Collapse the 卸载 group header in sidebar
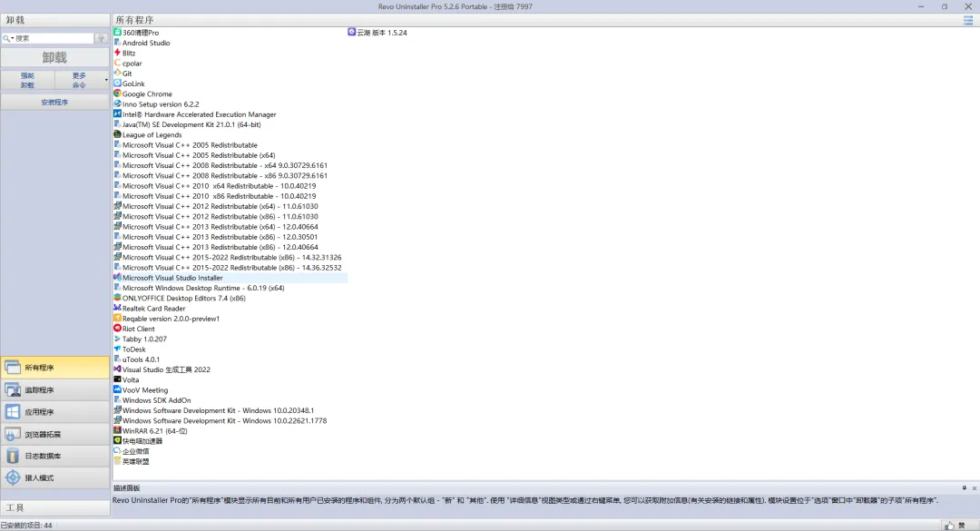Image resolution: width=980 pixels, height=531 pixels. point(55,20)
